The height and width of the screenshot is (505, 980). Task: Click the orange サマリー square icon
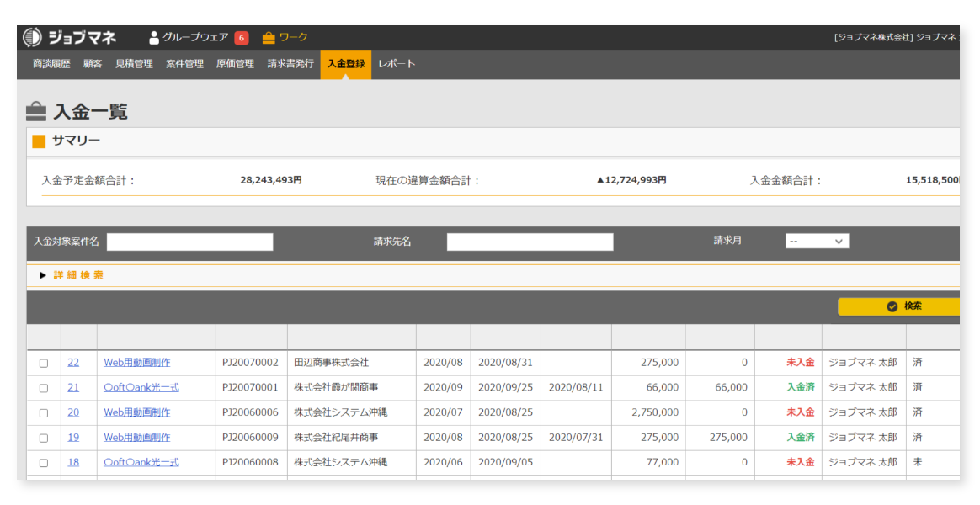click(39, 141)
